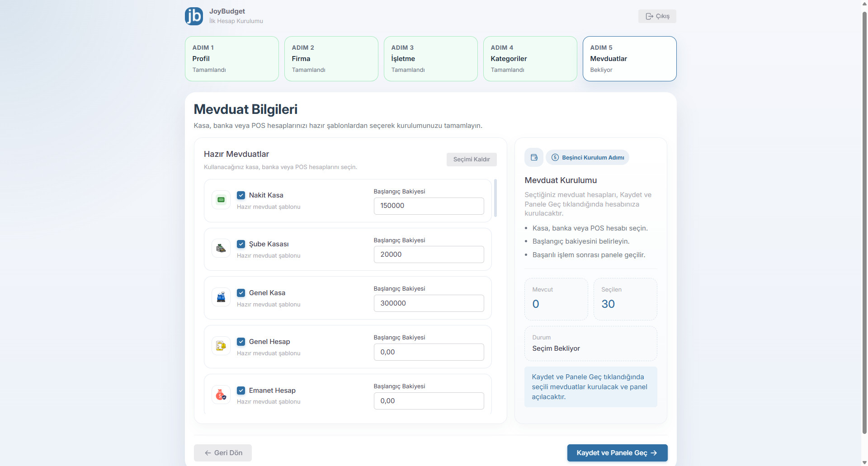
Task: Click the JoyBudget jb logo
Action: click(x=194, y=16)
